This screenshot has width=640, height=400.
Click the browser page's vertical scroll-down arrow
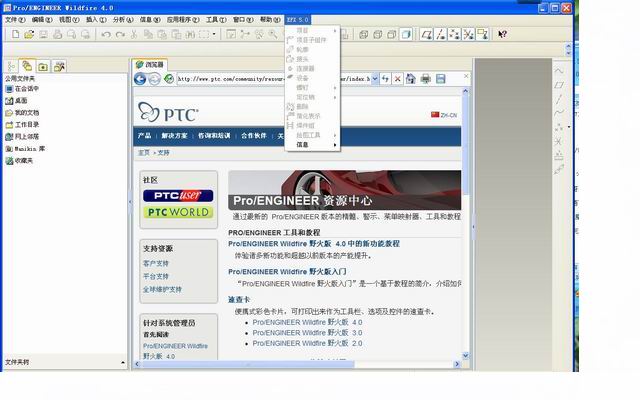coord(465,356)
